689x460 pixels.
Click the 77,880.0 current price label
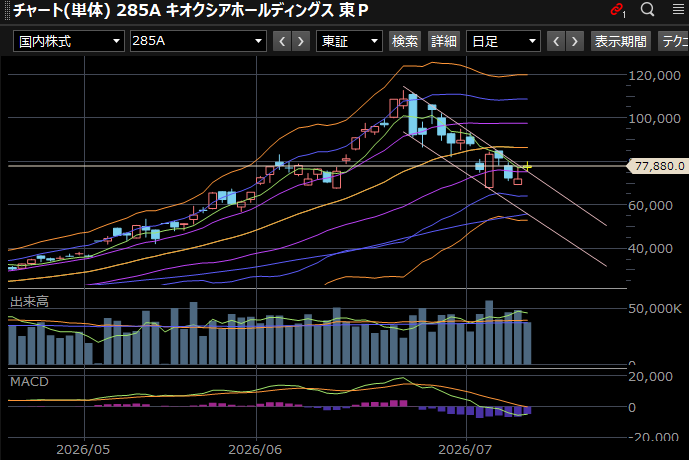[x=658, y=166]
